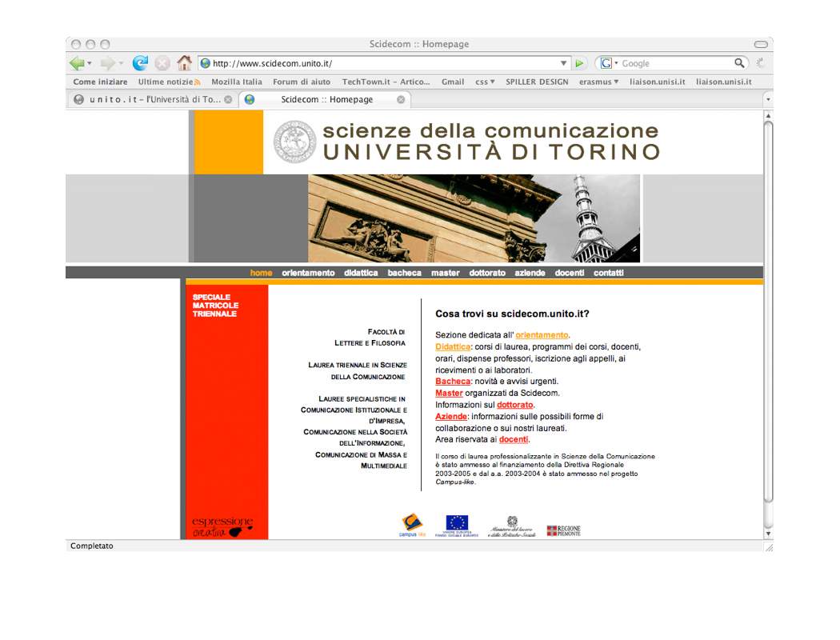Open the TechTown.it - Artico... bookmark
The width and height of the screenshot is (840, 640).
(386, 82)
